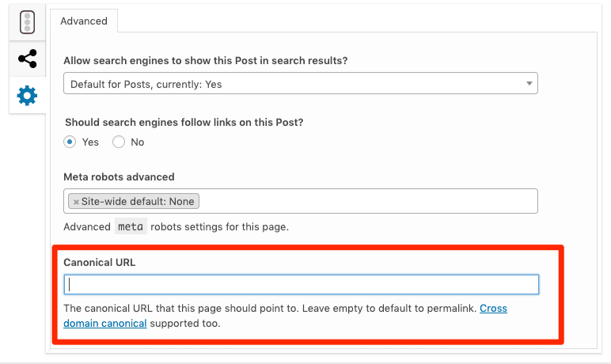Remove the Site-wide default: None tag

point(76,202)
